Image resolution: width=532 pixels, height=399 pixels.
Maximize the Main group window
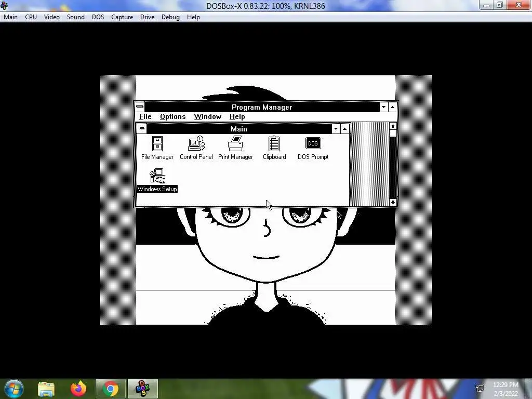[345, 129]
